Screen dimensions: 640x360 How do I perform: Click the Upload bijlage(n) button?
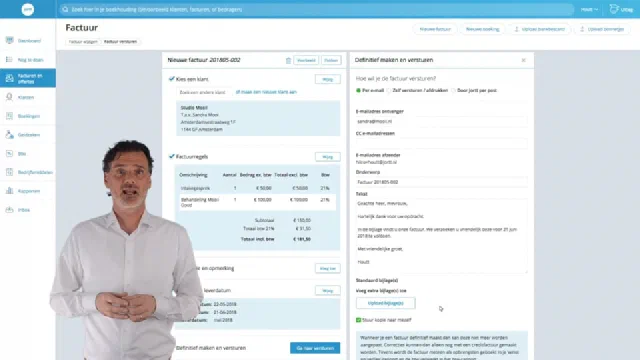coord(386,303)
